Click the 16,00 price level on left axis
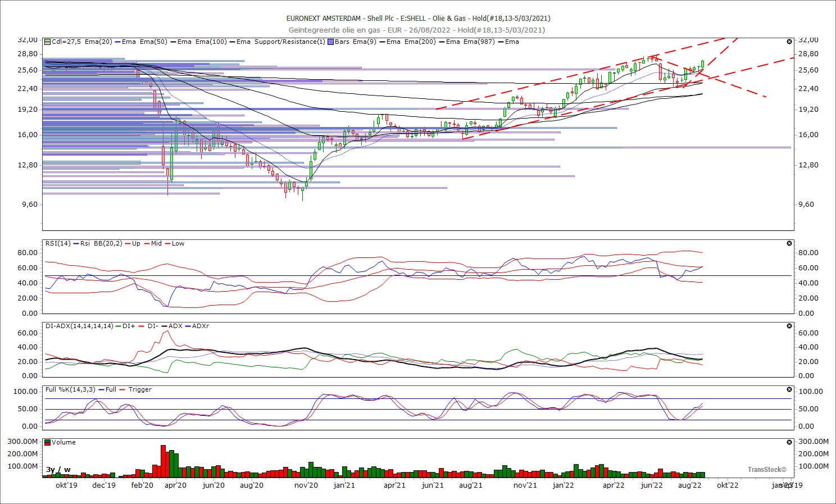 (28, 135)
